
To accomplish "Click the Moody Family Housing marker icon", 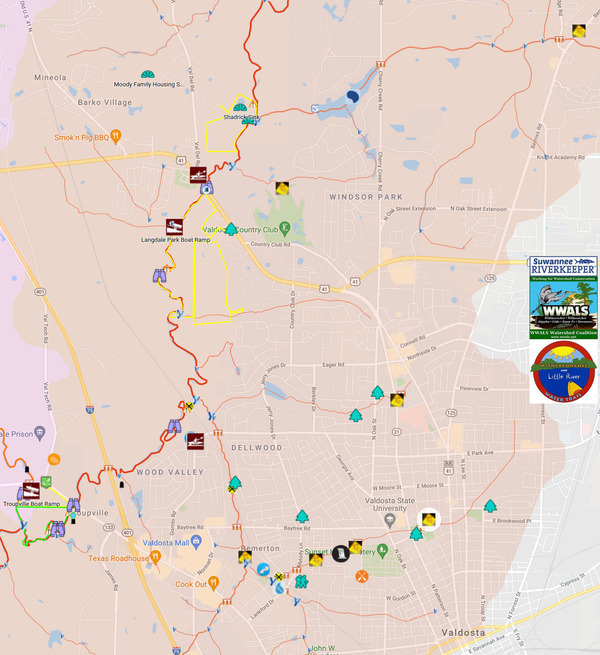I will pos(147,75).
